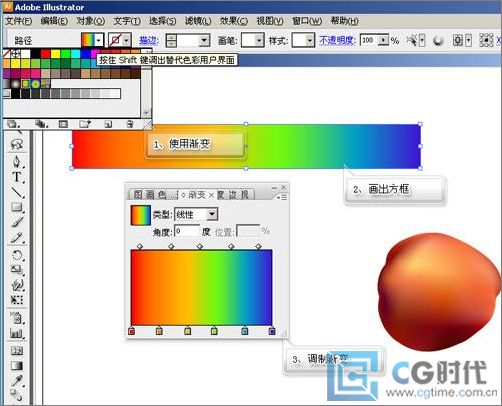
Task: Select the Gradient tool in the toolbox
Action: tap(17, 366)
